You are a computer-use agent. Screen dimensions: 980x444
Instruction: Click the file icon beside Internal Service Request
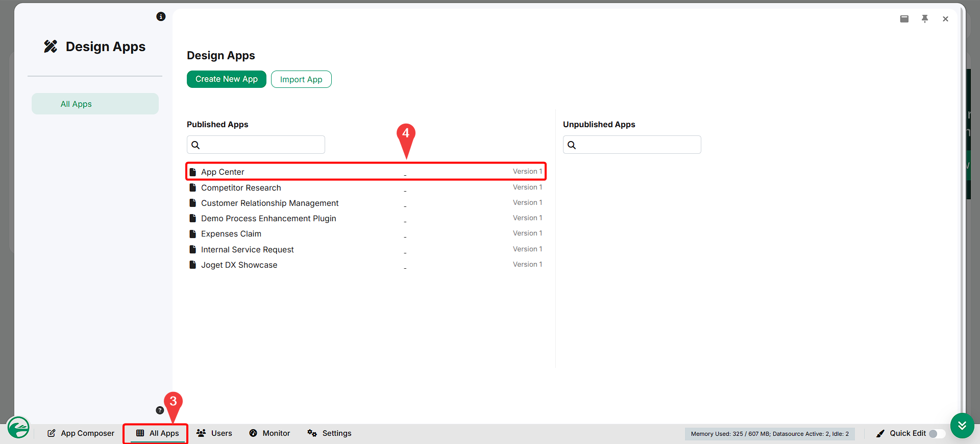pos(193,249)
